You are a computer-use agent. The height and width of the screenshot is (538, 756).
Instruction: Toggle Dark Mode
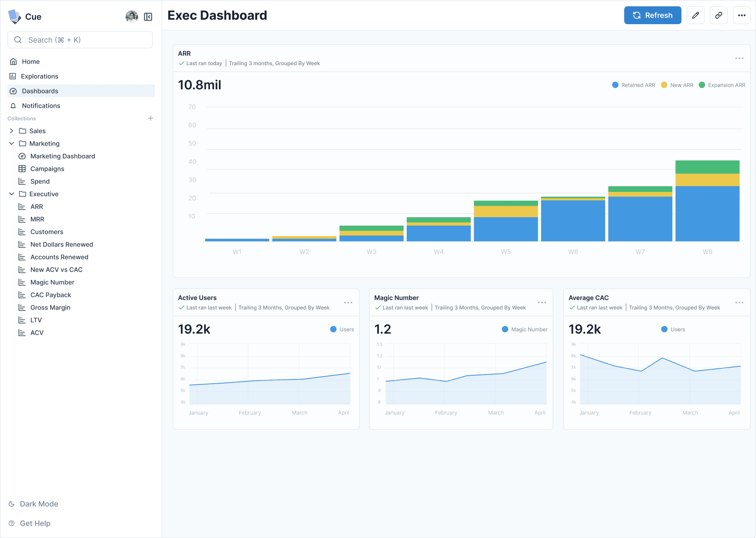pos(34,504)
